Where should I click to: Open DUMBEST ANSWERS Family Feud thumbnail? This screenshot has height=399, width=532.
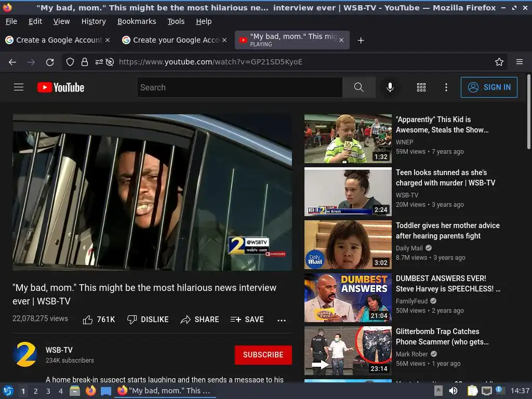348,298
